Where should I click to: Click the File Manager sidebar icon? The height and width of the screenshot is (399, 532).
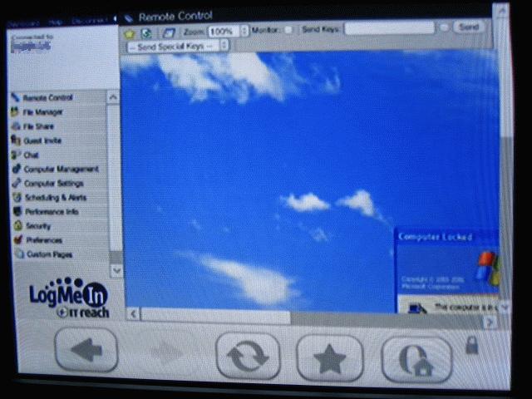(x=15, y=112)
